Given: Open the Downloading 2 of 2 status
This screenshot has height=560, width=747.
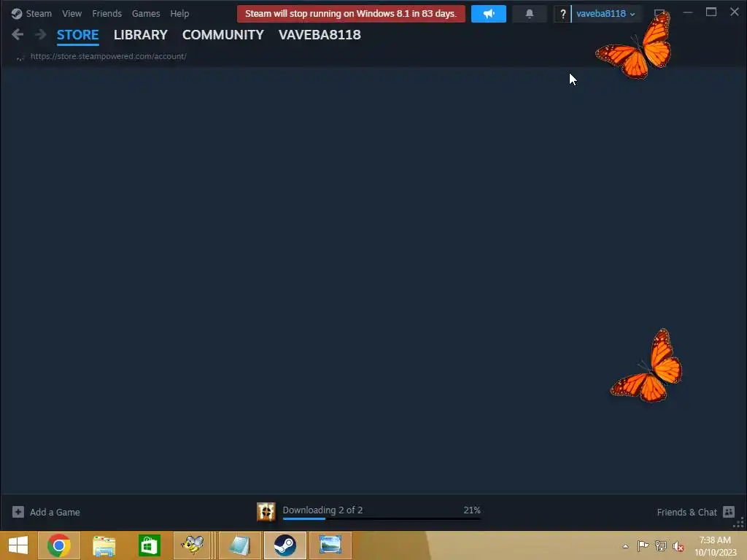Looking at the screenshot, I should click(x=322, y=510).
